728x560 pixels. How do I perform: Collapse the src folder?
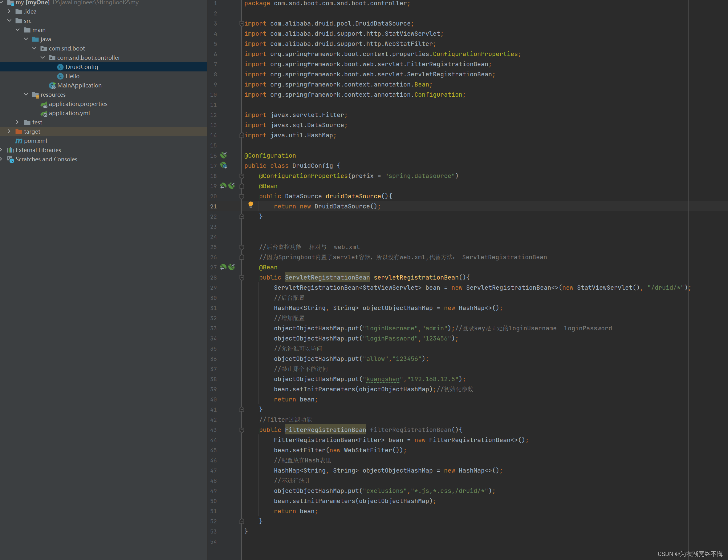click(x=9, y=21)
